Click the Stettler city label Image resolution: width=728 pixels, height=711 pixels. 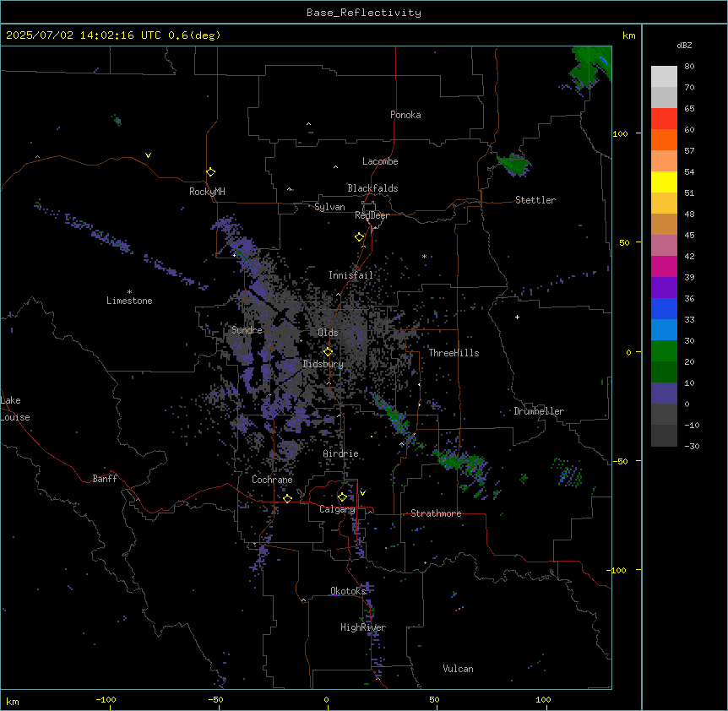pos(535,200)
